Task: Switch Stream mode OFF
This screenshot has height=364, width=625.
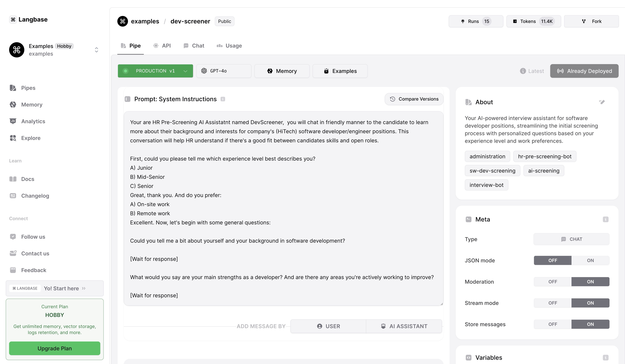Action: click(x=552, y=303)
